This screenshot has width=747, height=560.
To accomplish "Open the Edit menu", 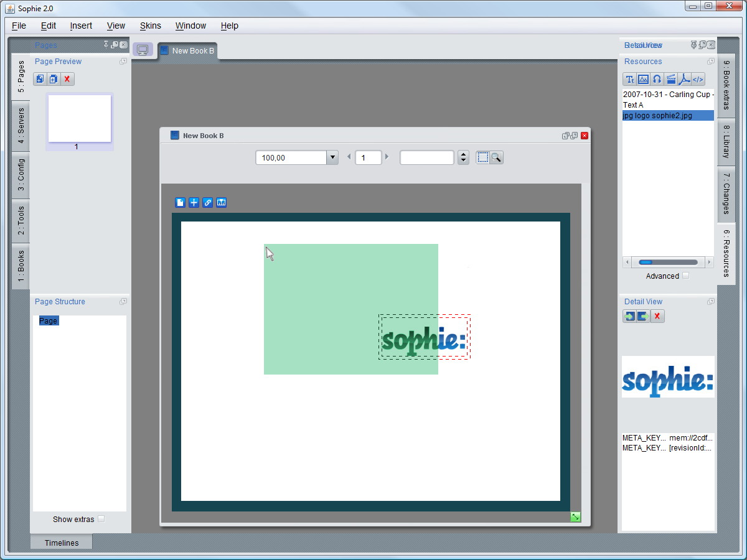I will coord(49,26).
